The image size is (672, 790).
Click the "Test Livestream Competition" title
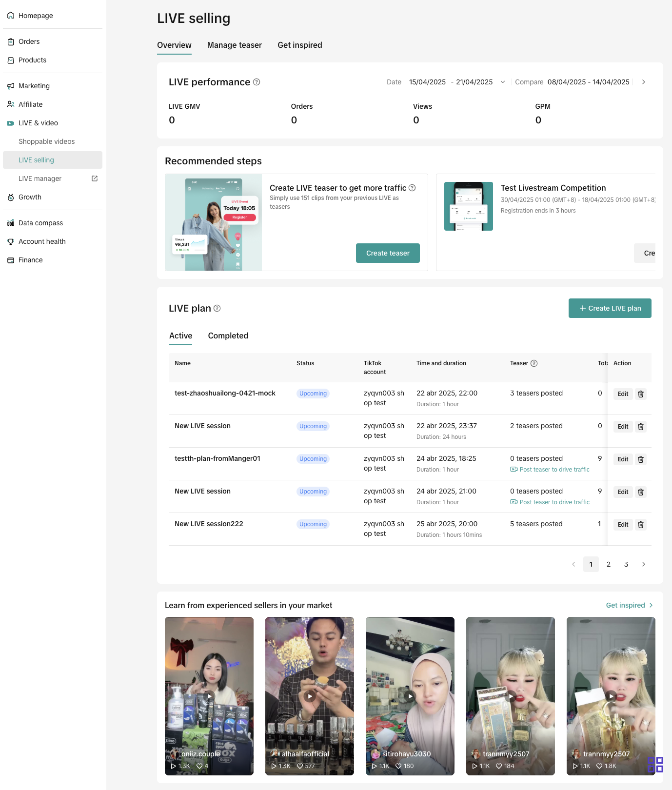pos(553,188)
